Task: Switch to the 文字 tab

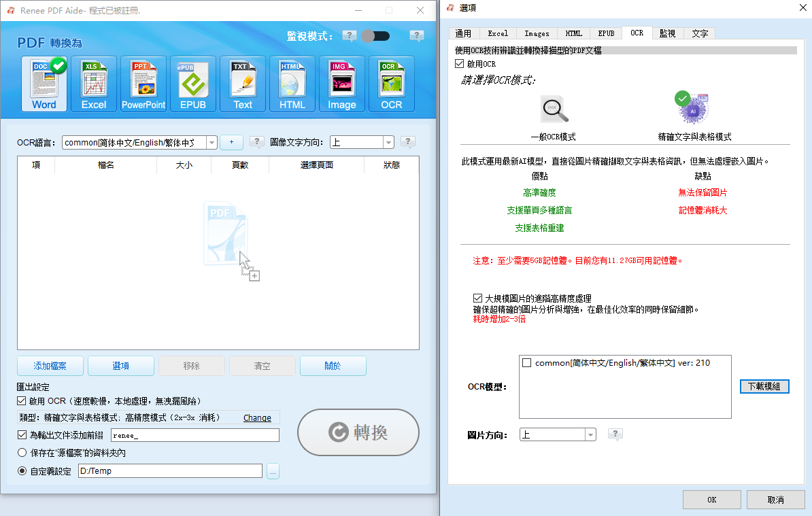Action: [x=700, y=33]
